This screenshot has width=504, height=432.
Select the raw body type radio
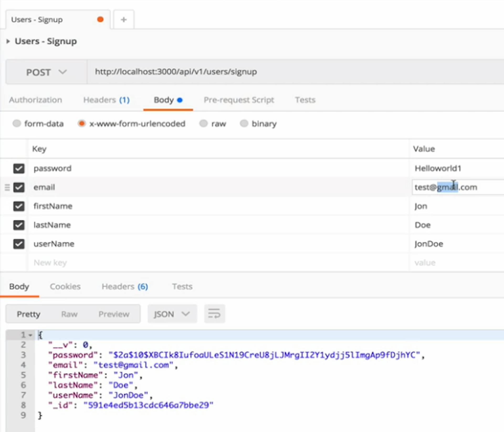[203, 124]
